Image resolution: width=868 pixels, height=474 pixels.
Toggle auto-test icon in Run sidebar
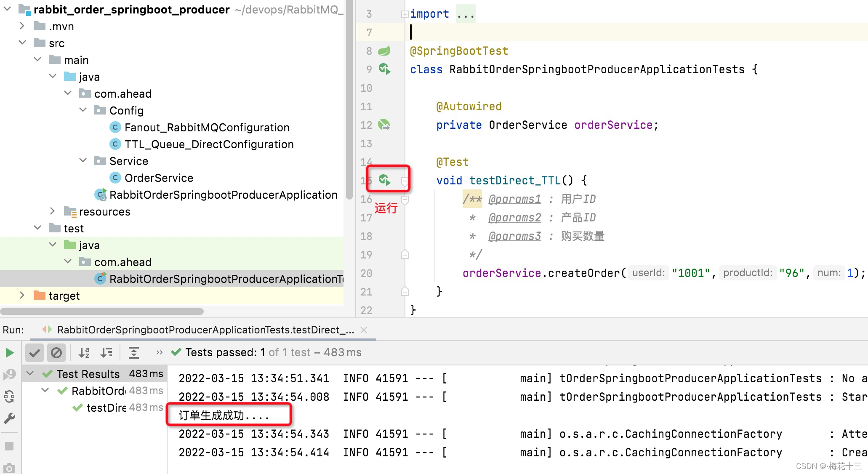(9, 396)
